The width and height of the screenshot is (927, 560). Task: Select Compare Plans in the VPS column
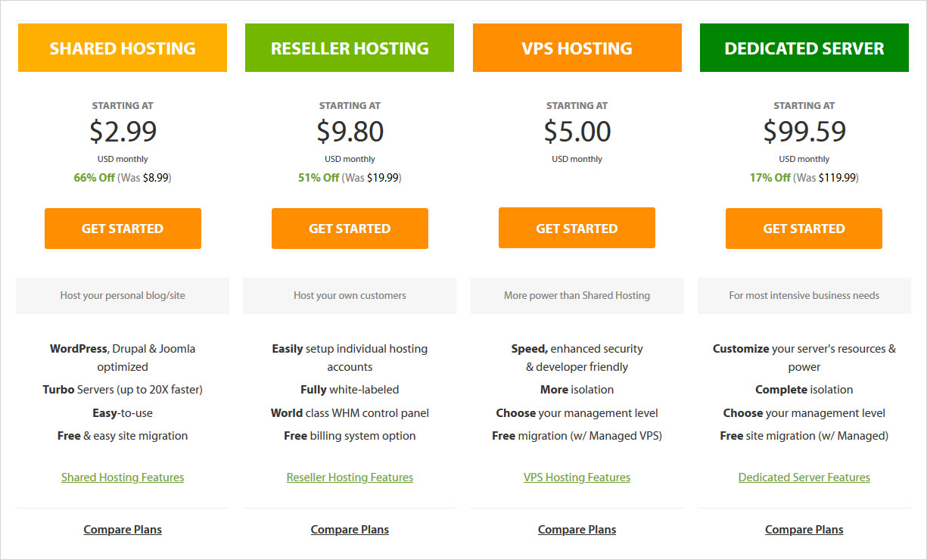577,530
